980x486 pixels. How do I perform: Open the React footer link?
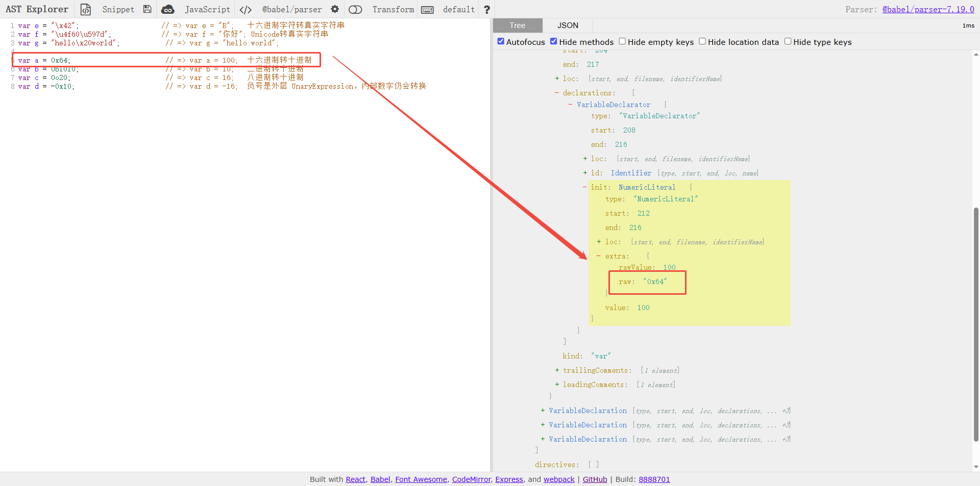(356, 479)
